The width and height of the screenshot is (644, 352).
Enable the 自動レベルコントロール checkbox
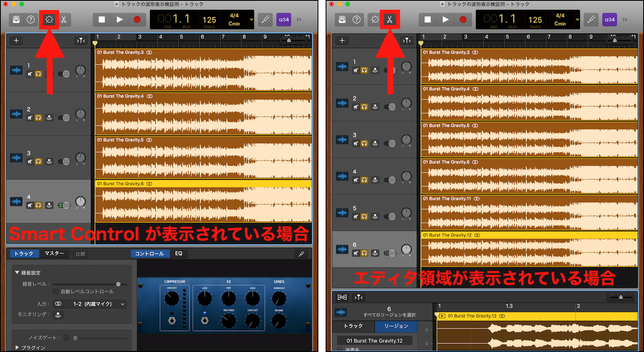56,291
